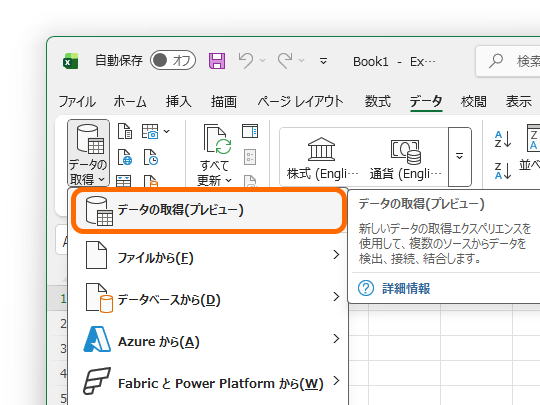The image size is (540, 405).
Task: Open the Undo history dropdown arrow
Action: [x=262, y=61]
